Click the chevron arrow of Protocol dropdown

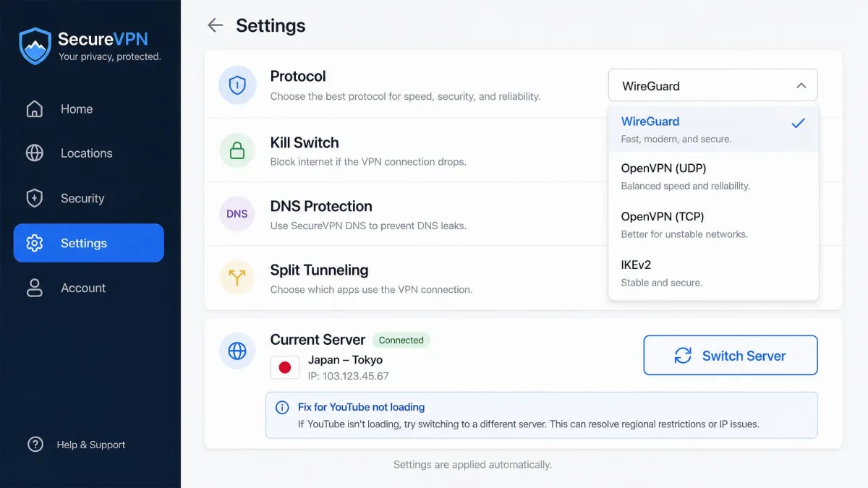(801, 85)
